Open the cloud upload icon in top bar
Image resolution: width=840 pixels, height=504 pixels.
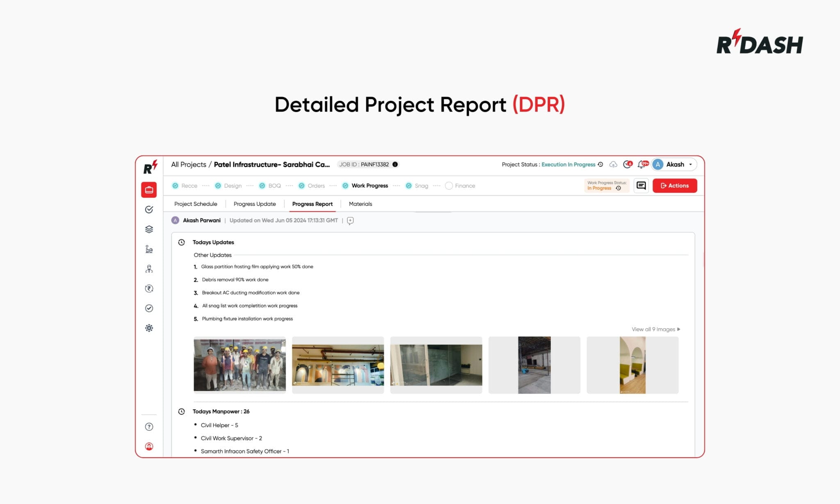[613, 164]
